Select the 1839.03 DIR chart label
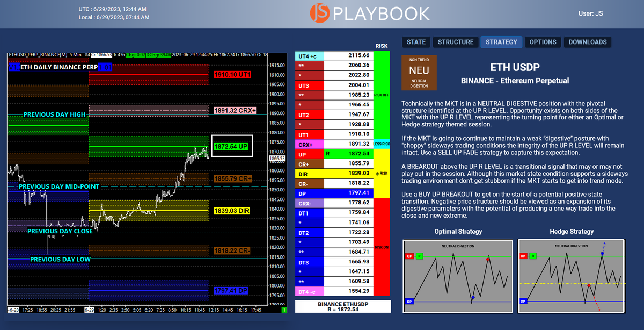Viewport: 644px width, 330px height. 231,211
